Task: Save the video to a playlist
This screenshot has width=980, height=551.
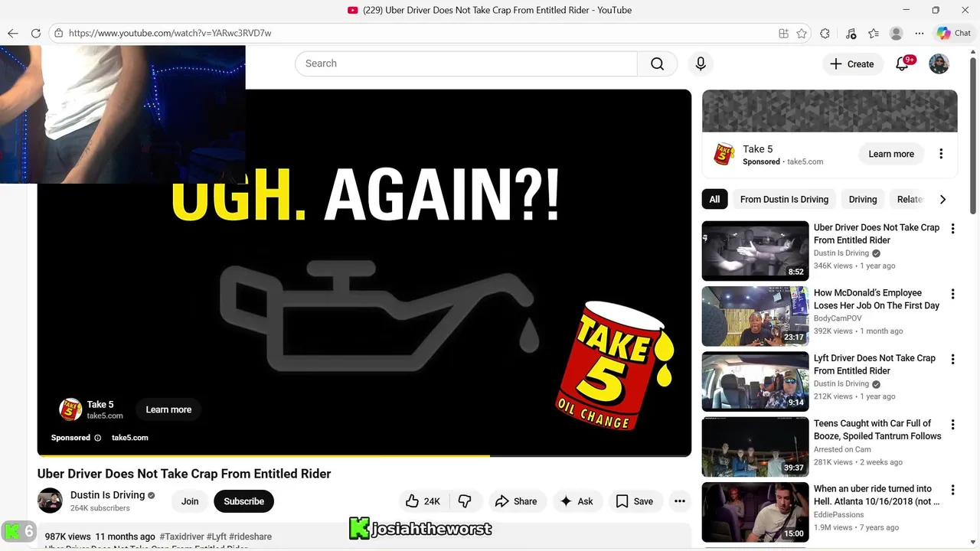Action: click(x=635, y=501)
